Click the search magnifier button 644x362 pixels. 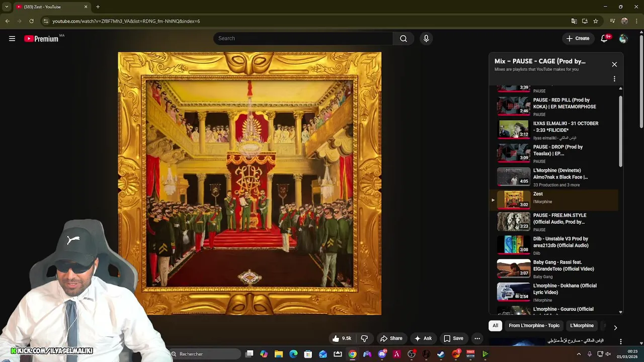click(404, 39)
